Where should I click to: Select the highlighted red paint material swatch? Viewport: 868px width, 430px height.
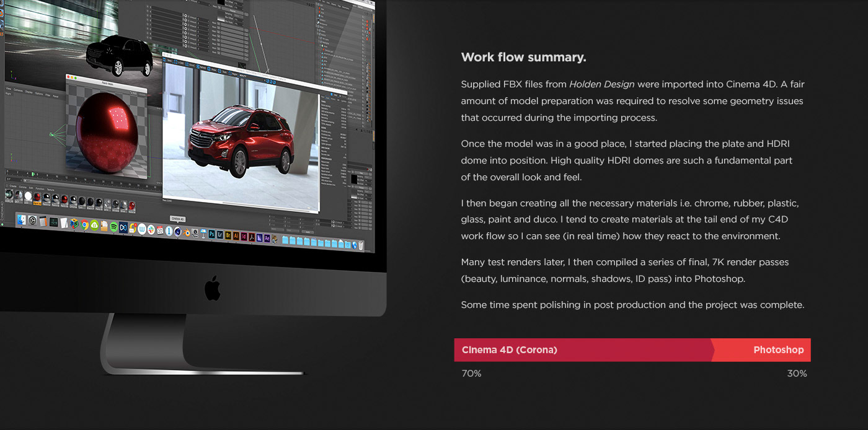[x=37, y=197]
